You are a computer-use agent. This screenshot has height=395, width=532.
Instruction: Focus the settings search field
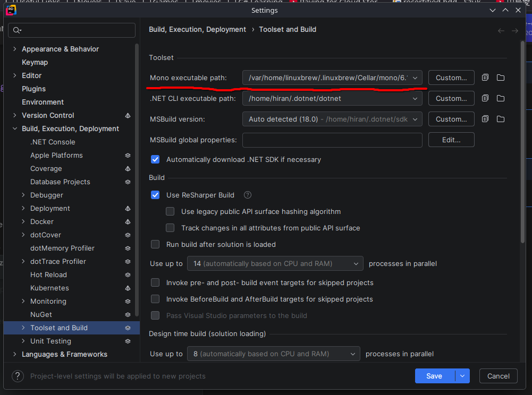[x=72, y=30]
